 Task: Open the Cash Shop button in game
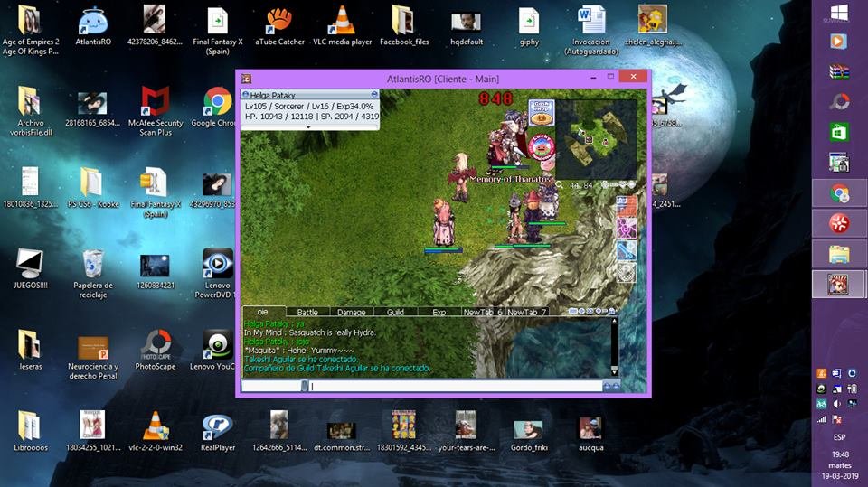tap(541, 113)
